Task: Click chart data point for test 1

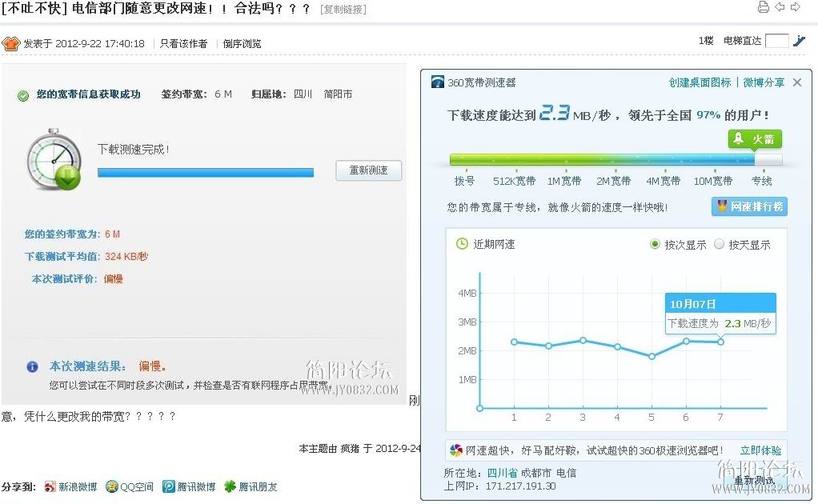Action: 515,342
